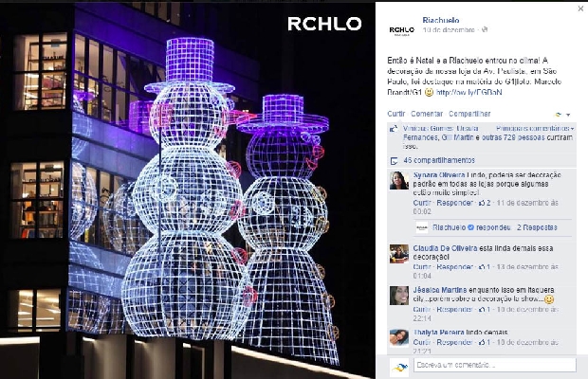The height and width of the screenshot is (379, 588).
Task: Click the profile icon beside comment box
Action: pyautogui.click(x=399, y=368)
